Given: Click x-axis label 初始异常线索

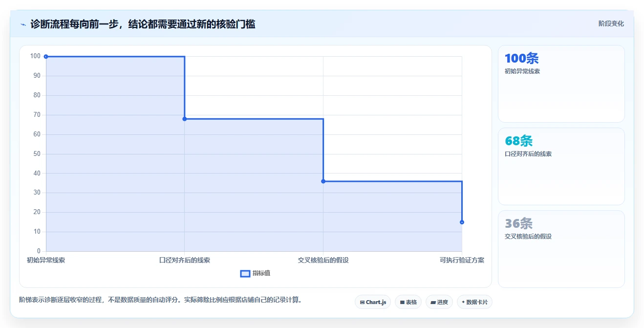Looking at the screenshot, I should point(46,260).
